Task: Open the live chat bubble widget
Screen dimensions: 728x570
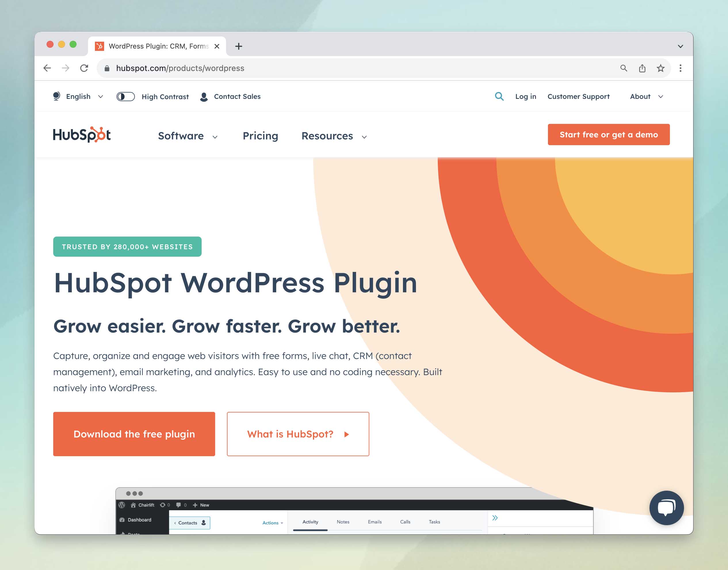Action: 666,508
